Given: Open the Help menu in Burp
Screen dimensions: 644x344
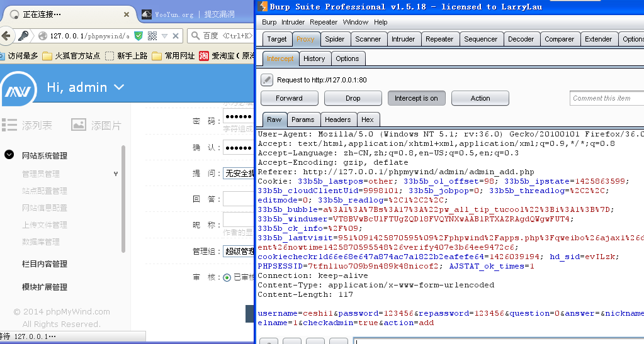Looking at the screenshot, I should (380, 22).
